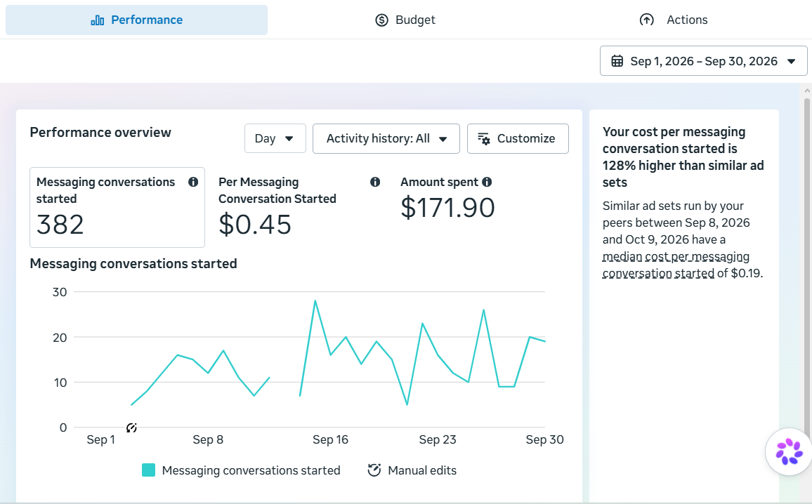This screenshot has height=504, width=812.
Task: Click the teal legend swatch for Messaging conversations
Action: [149, 470]
